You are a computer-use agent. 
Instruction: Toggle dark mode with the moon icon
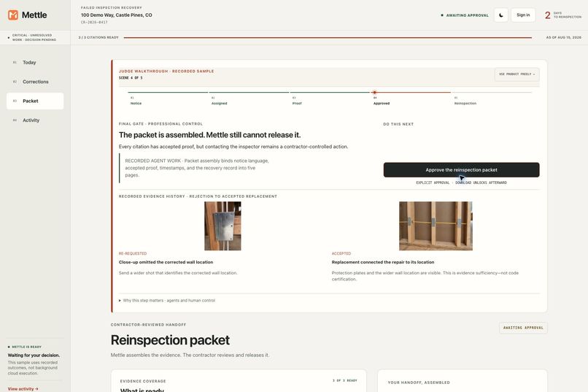coord(501,15)
